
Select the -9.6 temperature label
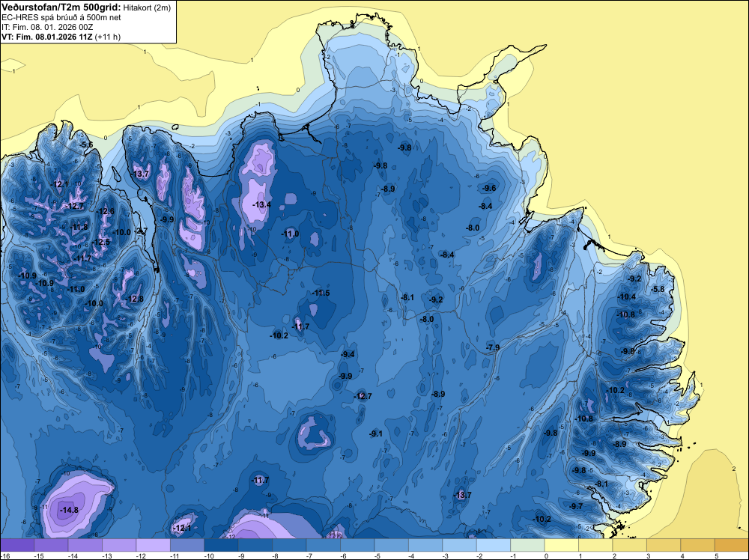pyautogui.click(x=489, y=188)
